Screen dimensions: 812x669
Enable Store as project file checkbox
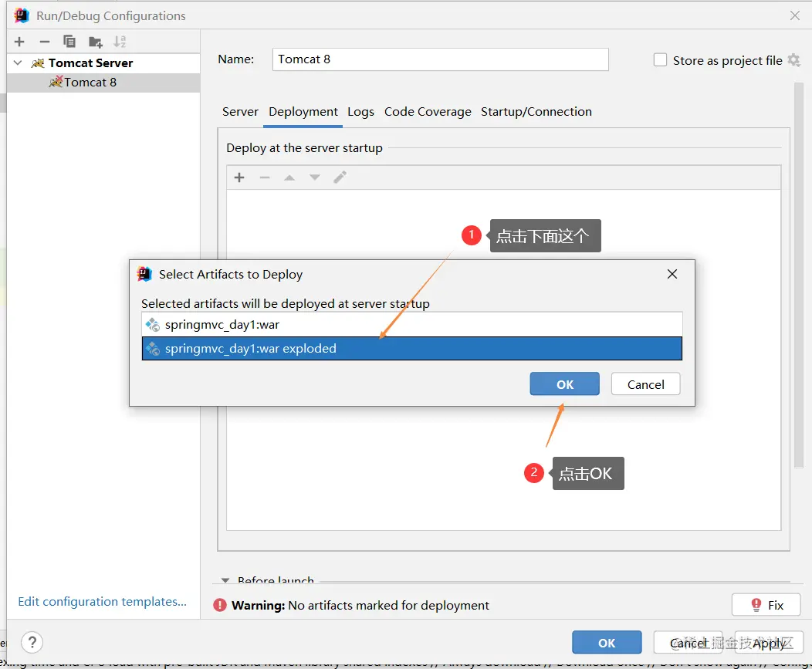pyautogui.click(x=660, y=60)
